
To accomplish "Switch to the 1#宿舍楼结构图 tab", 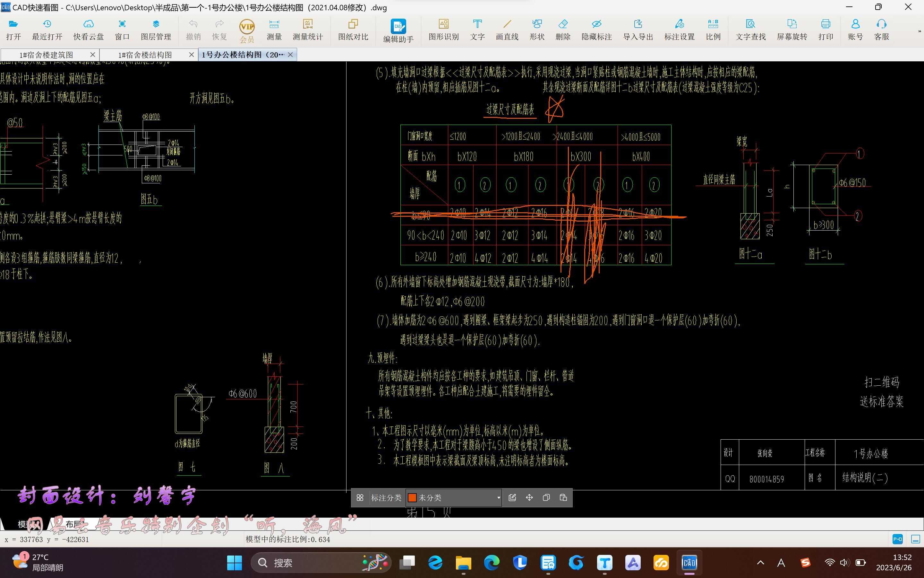I will (x=145, y=55).
